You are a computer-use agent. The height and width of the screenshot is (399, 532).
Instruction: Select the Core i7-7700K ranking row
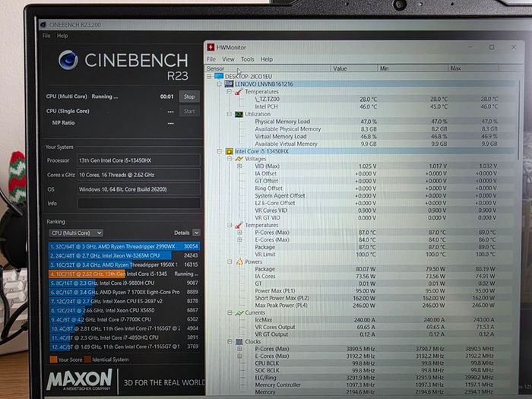(124, 319)
